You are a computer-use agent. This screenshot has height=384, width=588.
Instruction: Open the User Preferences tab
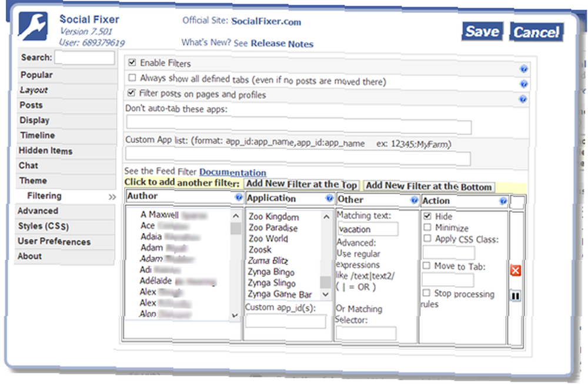coord(65,242)
